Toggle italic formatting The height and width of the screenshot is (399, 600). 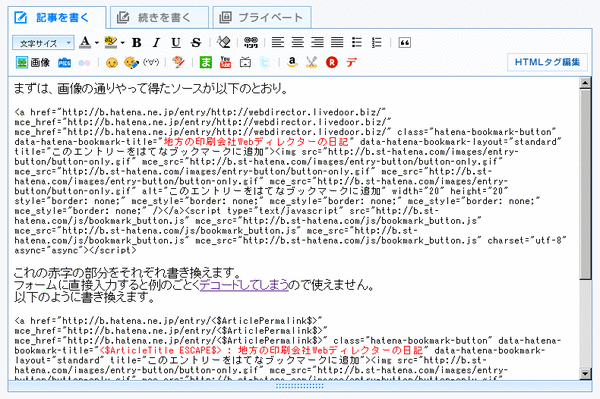tap(156, 42)
